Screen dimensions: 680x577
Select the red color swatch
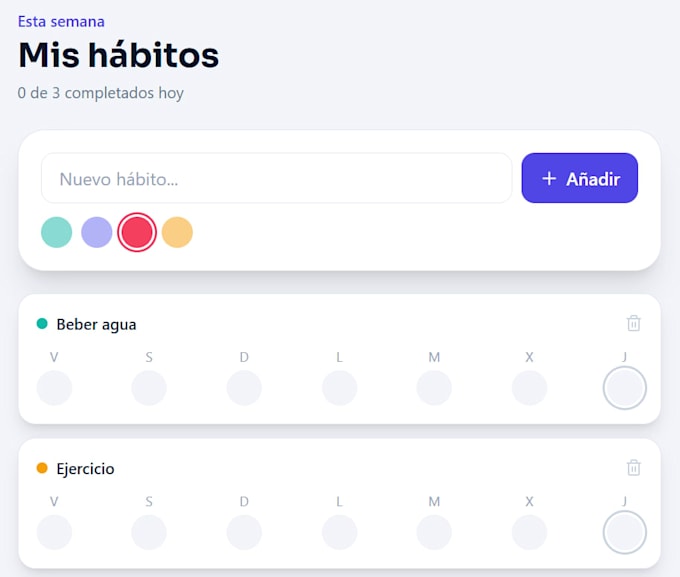tap(137, 232)
